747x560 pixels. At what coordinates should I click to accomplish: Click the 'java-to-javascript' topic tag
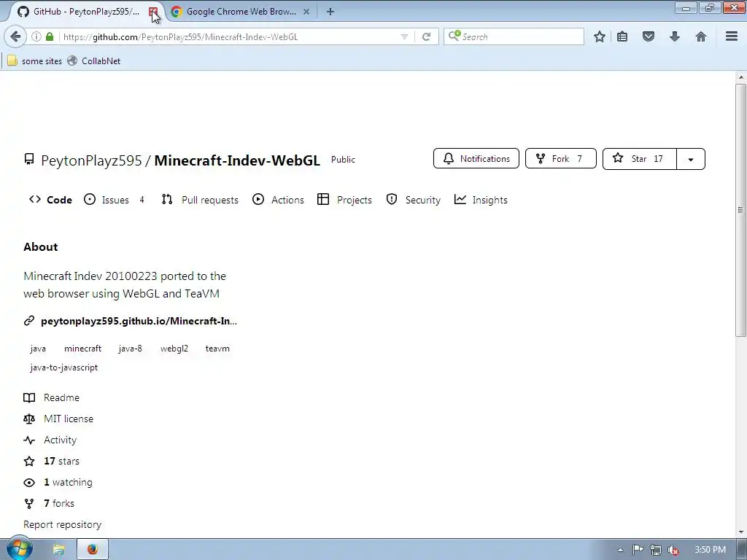tap(64, 367)
